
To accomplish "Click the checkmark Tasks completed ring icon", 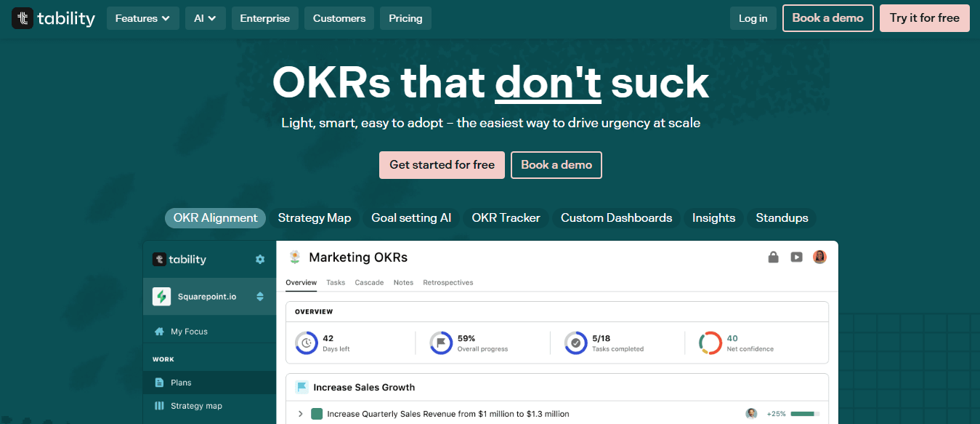I will (576, 343).
